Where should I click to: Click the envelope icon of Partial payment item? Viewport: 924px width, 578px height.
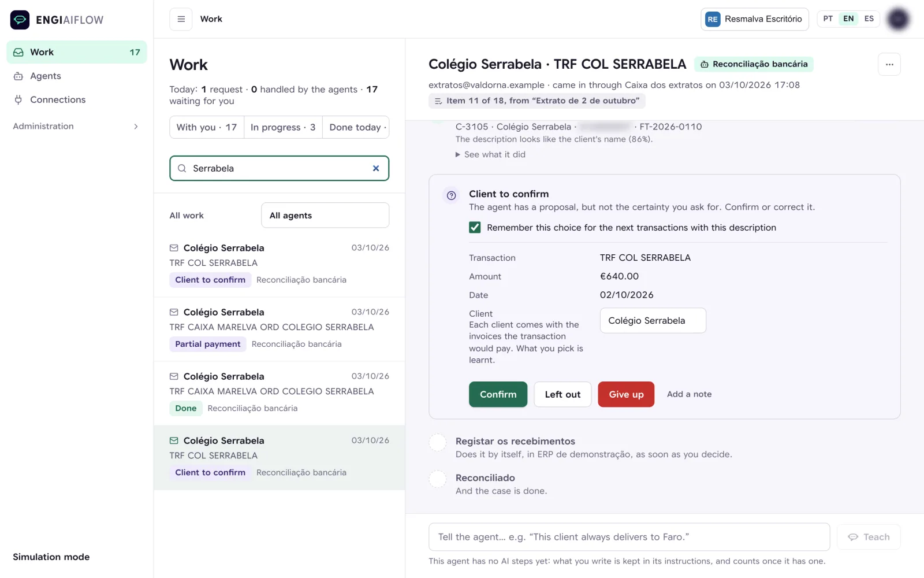tap(174, 312)
